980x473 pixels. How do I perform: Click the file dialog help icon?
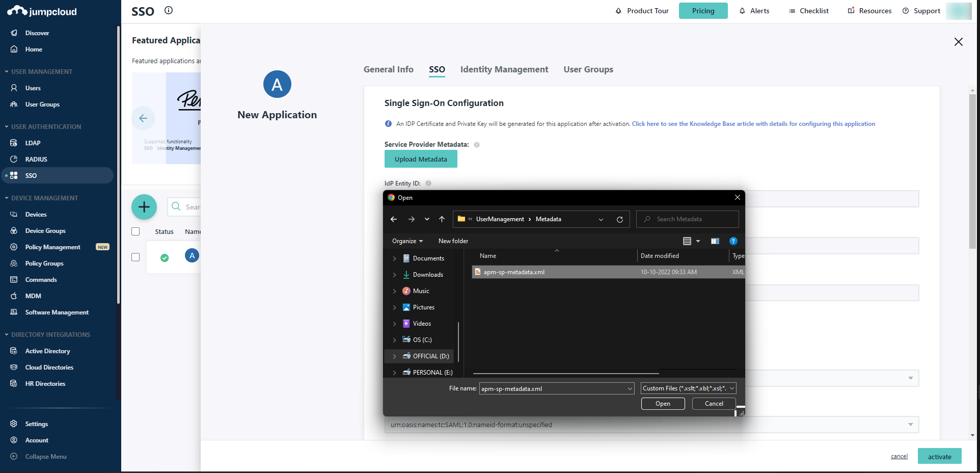733,241
